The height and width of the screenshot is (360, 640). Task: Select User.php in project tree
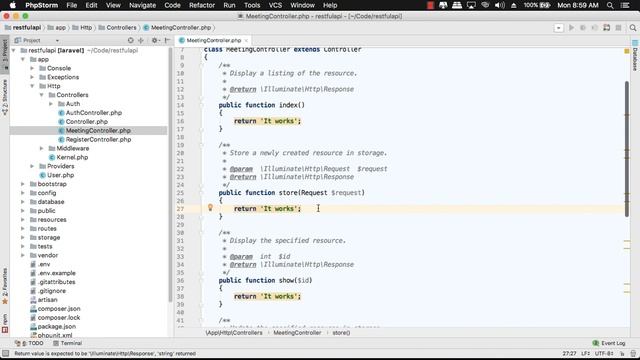60,176
